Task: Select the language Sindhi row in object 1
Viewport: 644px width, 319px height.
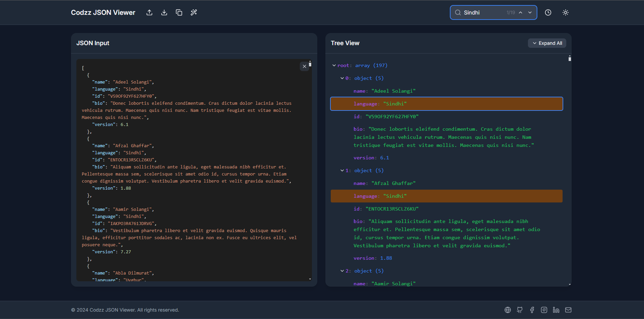Action: [446, 196]
